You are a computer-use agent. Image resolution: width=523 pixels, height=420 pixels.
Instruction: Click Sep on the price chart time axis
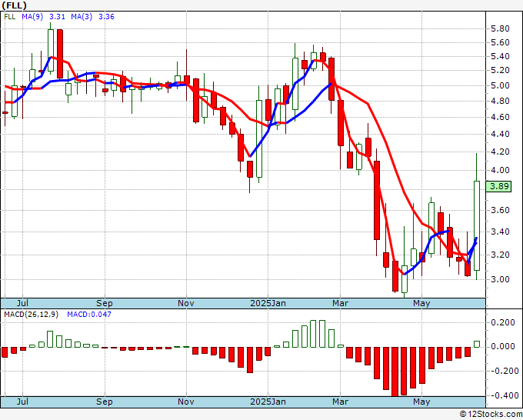(x=105, y=303)
